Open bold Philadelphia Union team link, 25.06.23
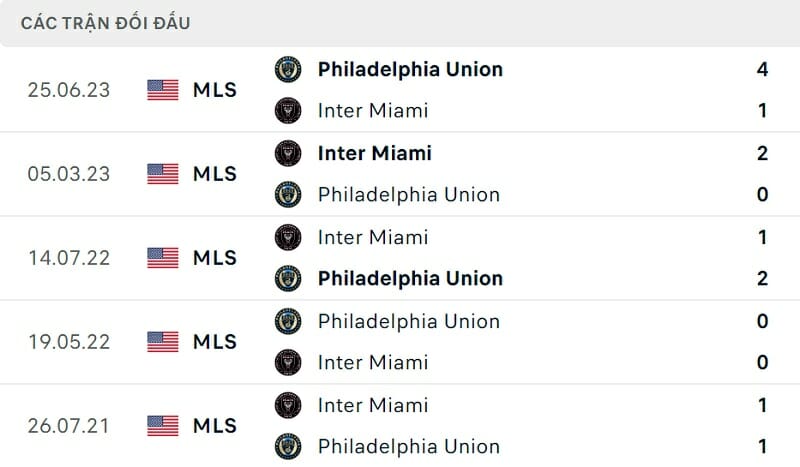Screen dimensions: 800x467 point(410,69)
